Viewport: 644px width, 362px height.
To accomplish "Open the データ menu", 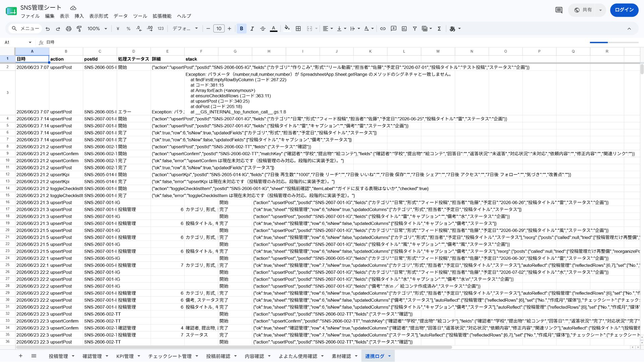I will [120, 16].
